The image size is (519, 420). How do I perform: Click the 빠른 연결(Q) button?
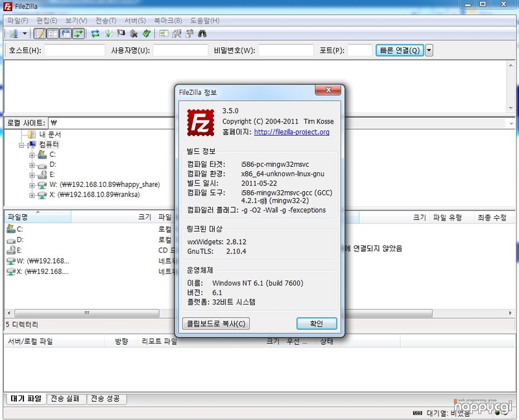(x=400, y=51)
